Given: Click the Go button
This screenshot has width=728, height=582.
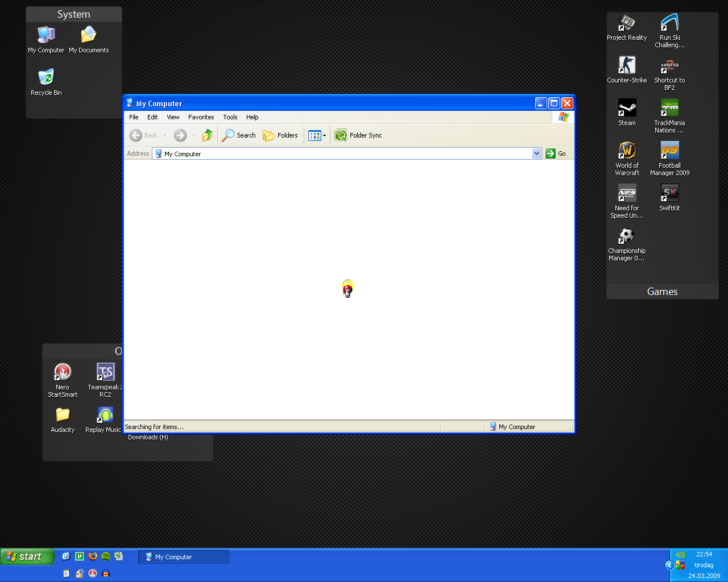Looking at the screenshot, I should [x=556, y=153].
